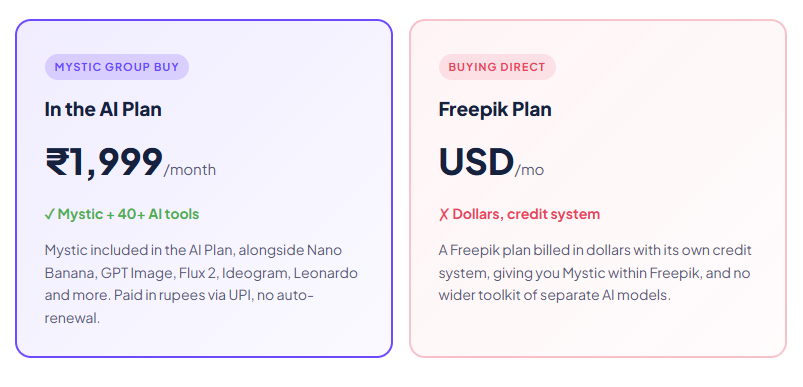
Task: Click the BUYING DIRECT badge
Action: [x=497, y=67]
